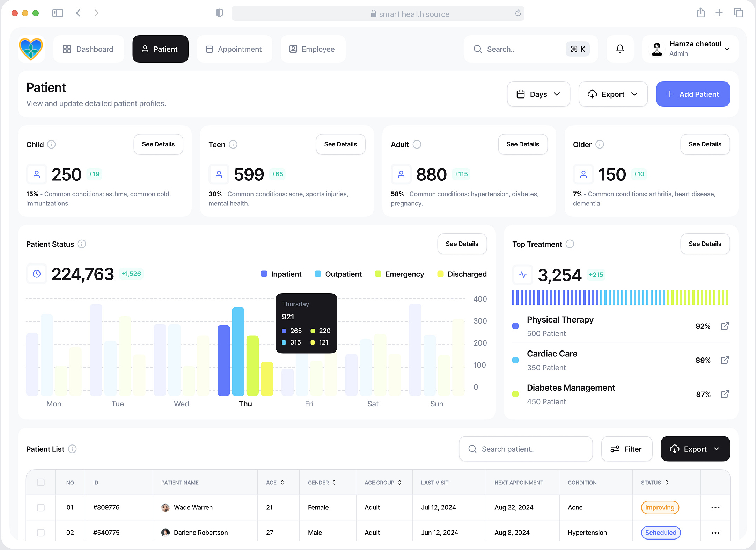Click the Add Patient button
Screen dimensions: 756x550
point(693,94)
